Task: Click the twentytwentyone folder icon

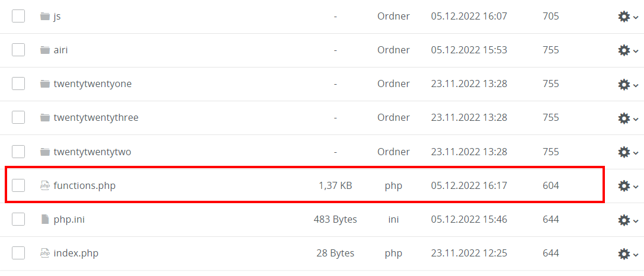Action: [x=44, y=84]
